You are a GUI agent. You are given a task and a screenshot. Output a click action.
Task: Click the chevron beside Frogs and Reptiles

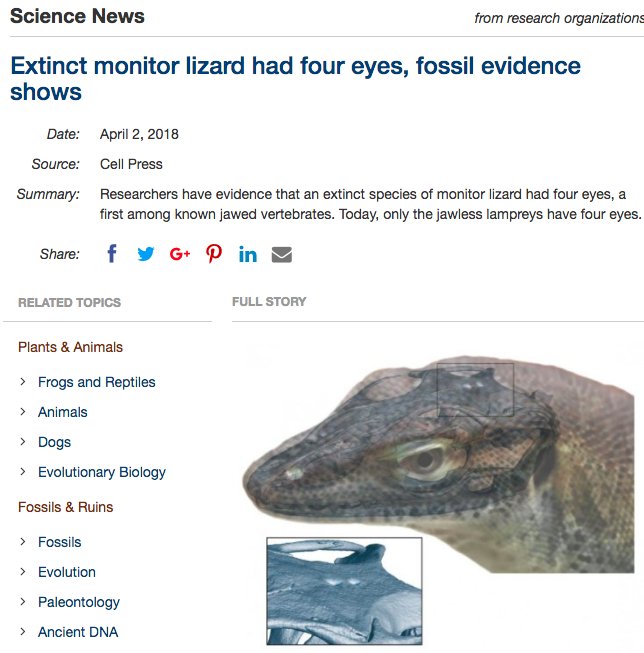click(23, 382)
